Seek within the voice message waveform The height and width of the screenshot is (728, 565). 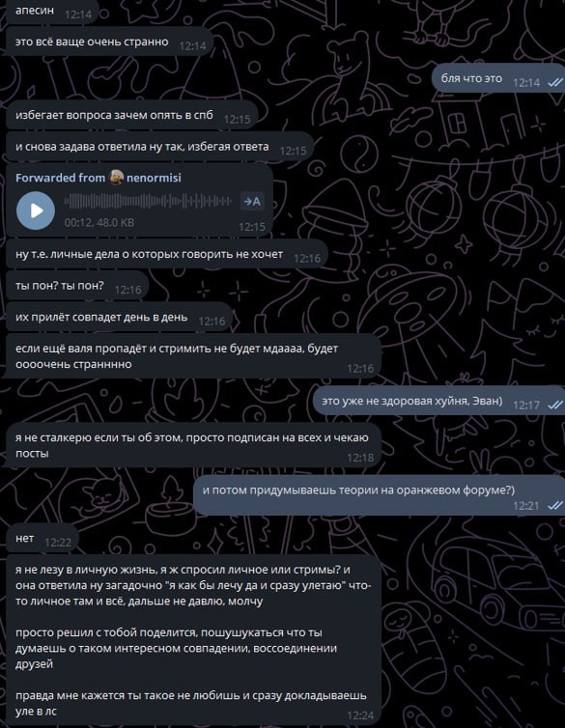click(148, 201)
